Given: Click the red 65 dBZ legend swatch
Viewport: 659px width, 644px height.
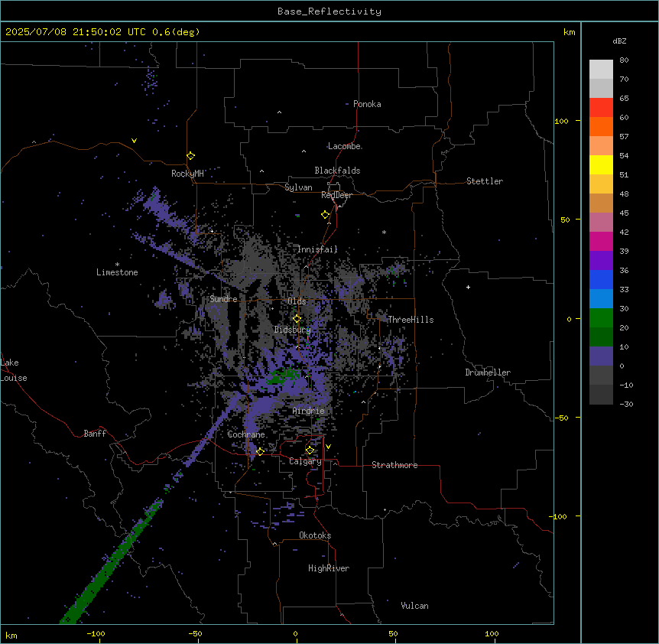Looking at the screenshot, I should (601, 107).
